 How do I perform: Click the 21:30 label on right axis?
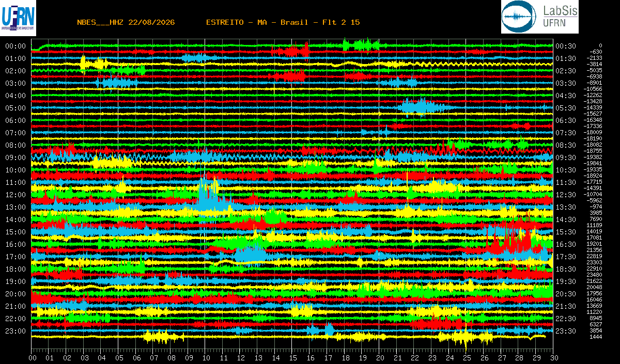point(566,306)
